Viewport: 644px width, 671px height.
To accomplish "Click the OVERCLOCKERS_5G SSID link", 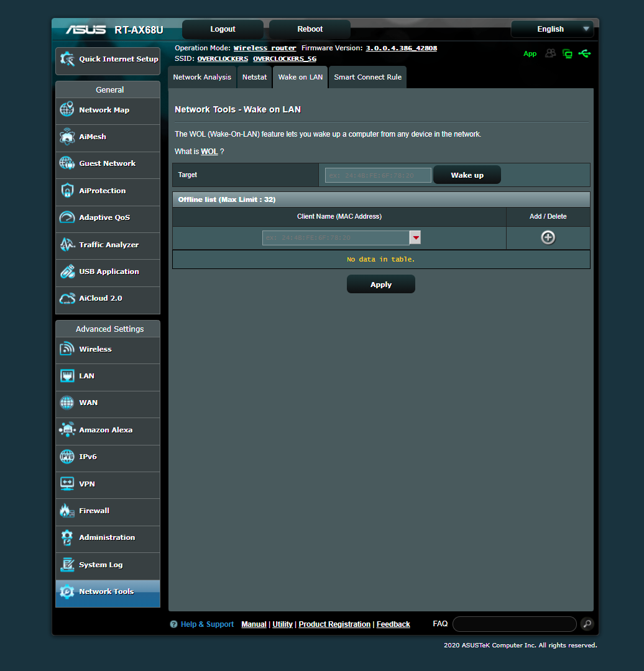I will [285, 58].
